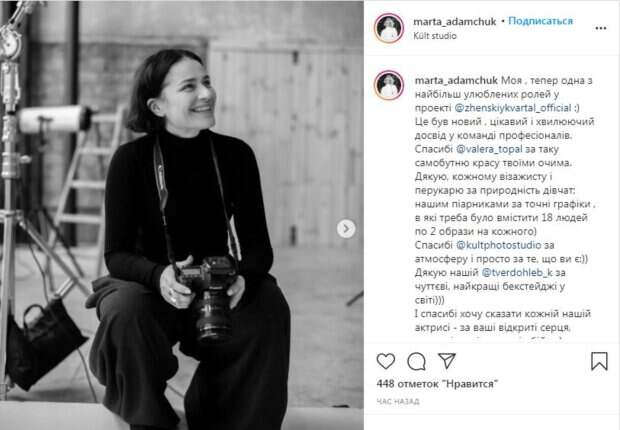Open marta_adamchuk header profile avatar

click(x=389, y=28)
